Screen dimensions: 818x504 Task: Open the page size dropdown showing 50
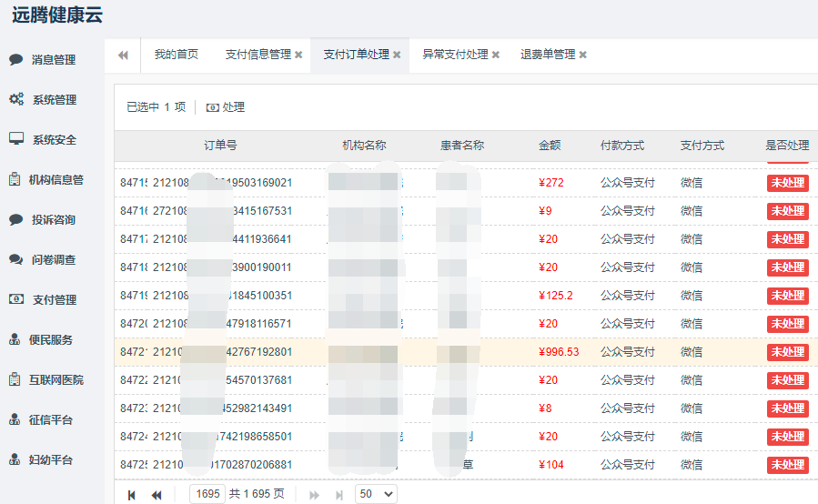pyautogui.click(x=376, y=494)
